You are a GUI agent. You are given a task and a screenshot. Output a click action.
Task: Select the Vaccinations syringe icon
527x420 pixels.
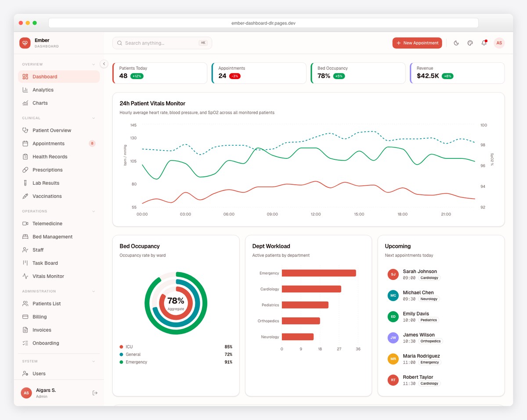(x=26, y=196)
